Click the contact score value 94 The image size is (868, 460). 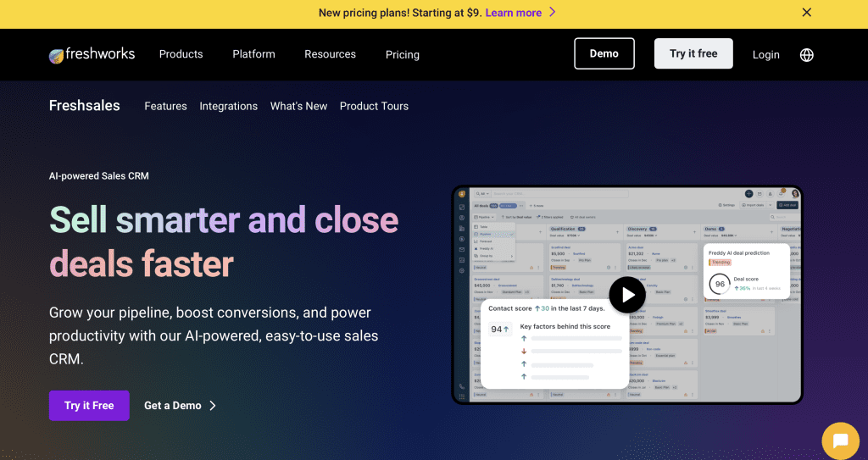coord(500,330)
